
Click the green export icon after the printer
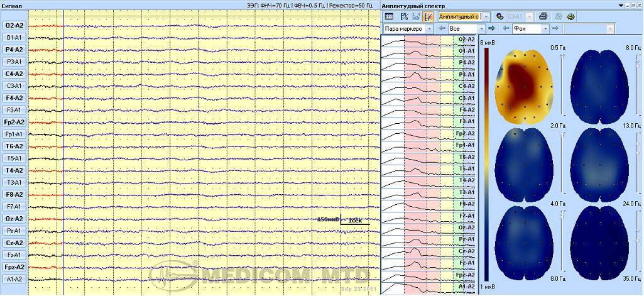pos(571,17)
